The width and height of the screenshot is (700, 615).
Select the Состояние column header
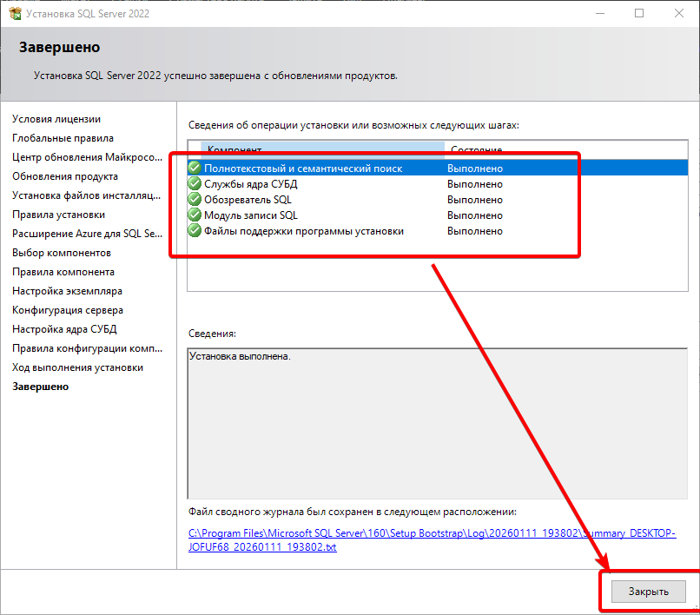click(566, 149)
